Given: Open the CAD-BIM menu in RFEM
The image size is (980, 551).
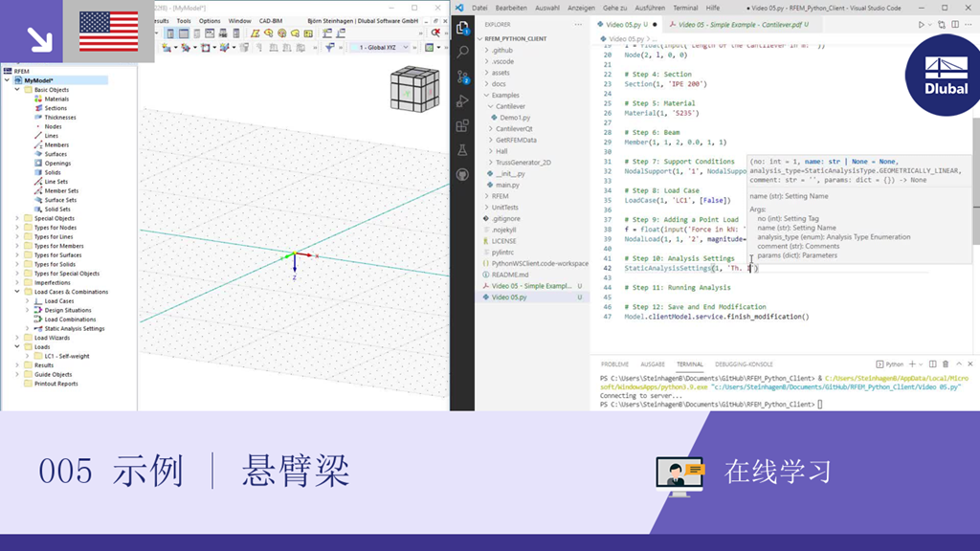Looking at the screenshot, I should pyautogui.click(x=271, y=21).
